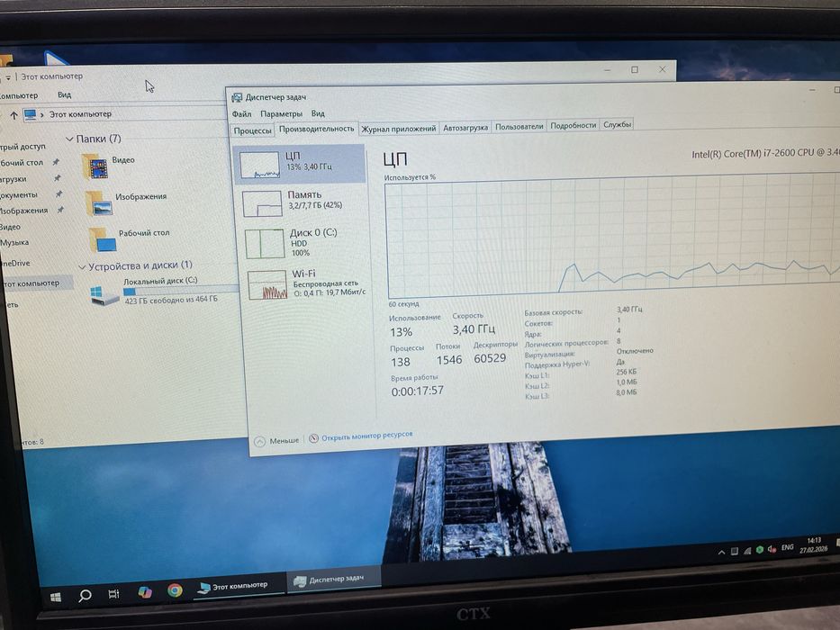Open the Task View icon

[113, 594]
